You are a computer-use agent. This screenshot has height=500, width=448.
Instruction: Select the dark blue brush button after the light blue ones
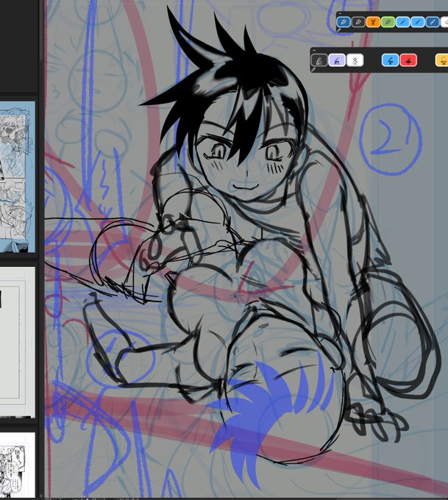coord(433,22)
